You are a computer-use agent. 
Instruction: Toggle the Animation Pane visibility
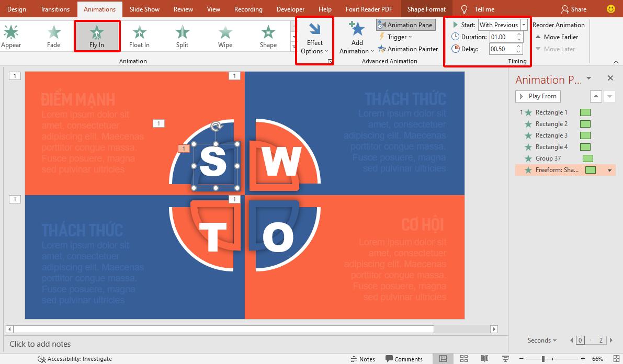pyautogui.click(x=405, y=25)
